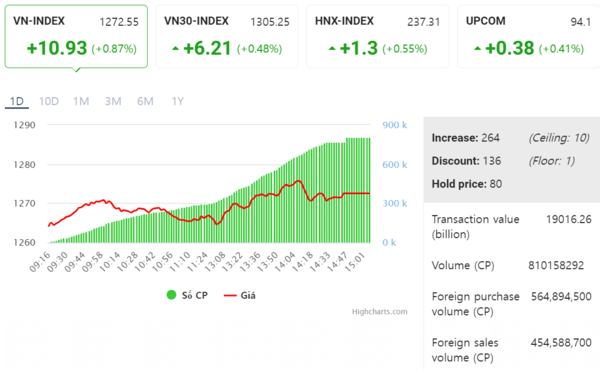Open the HNX-INDEX card
This screenshot has height=369, width=600.
(x=378, y=36)
